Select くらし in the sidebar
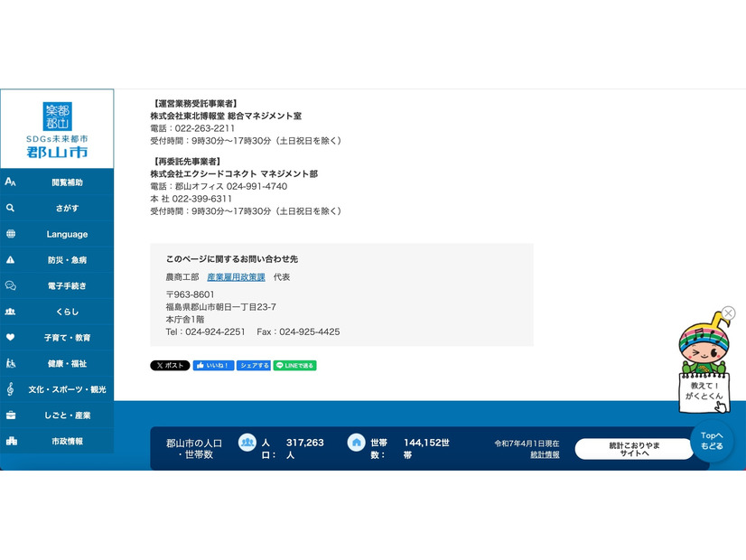This screenshot has width=746, height=560. tap(67, 312)
